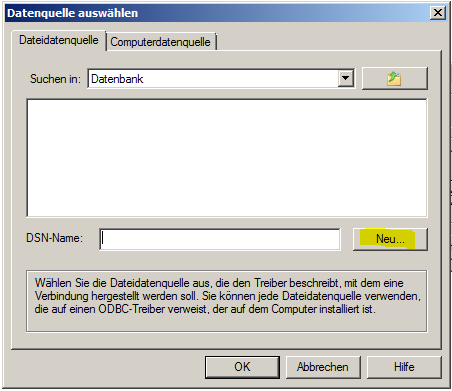The height and width of the screenshot is (391, 452).
Task: Confirm the dialog with OK
Action: (242, 367)
